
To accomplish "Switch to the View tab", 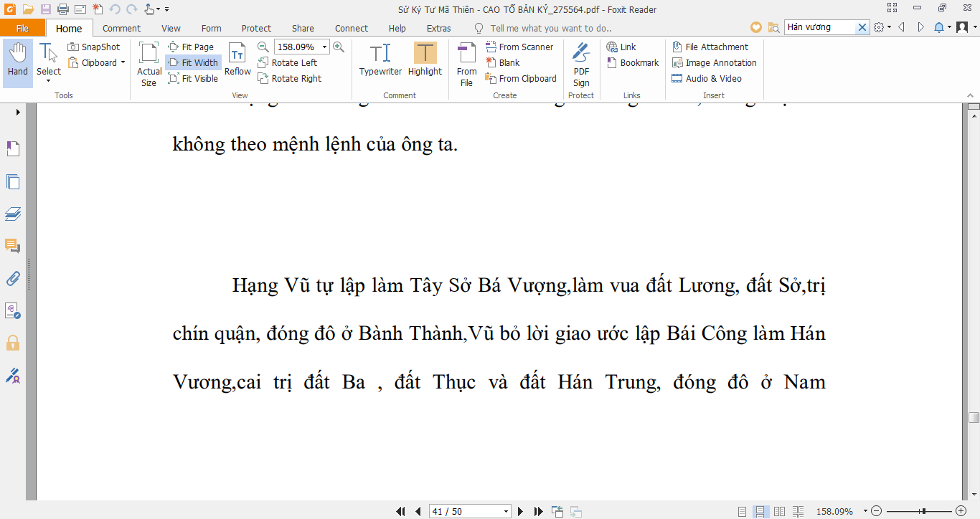I will 171,28.
